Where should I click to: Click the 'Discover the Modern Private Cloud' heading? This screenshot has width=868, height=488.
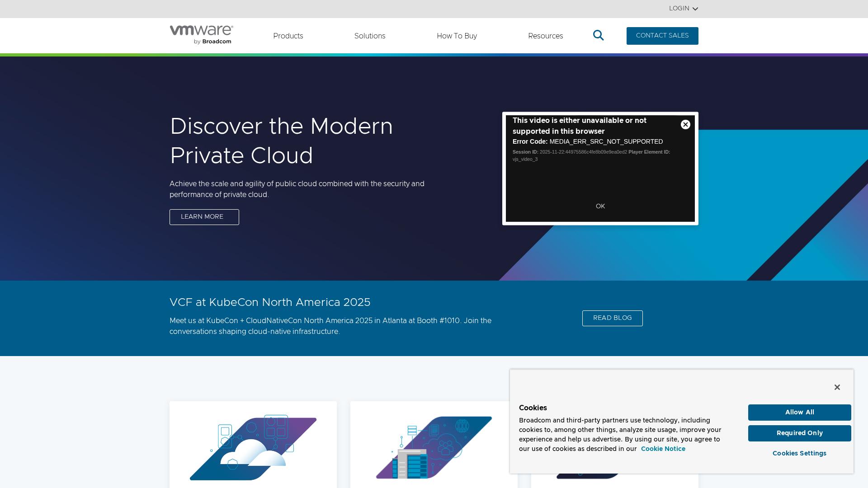(x=281, y=141)
